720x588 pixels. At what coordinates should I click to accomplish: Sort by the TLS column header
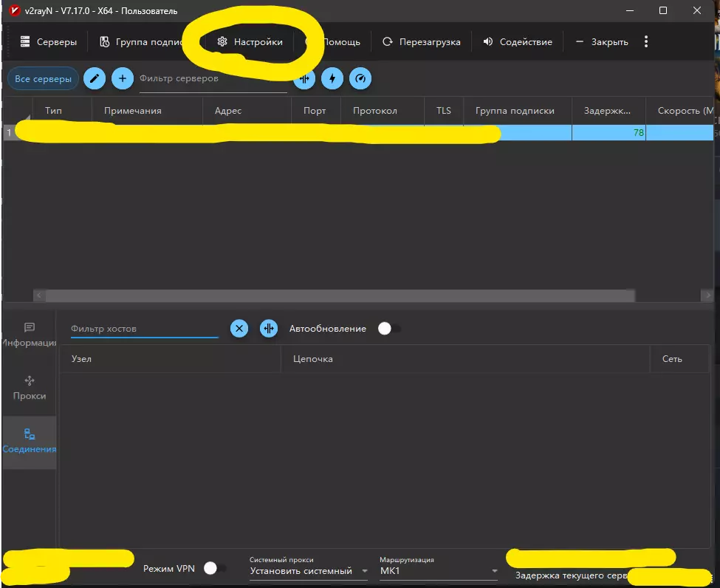[x=444, y=111]
